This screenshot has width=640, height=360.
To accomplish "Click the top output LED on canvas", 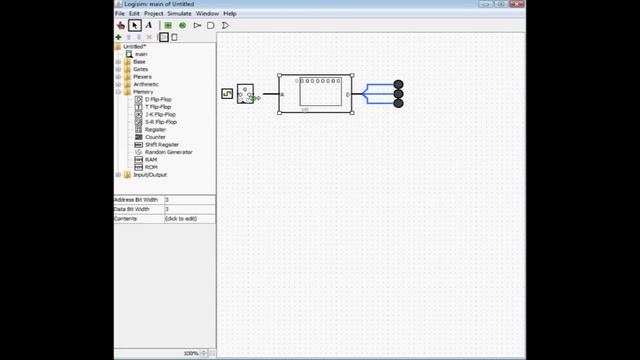I will click(398, 84).
